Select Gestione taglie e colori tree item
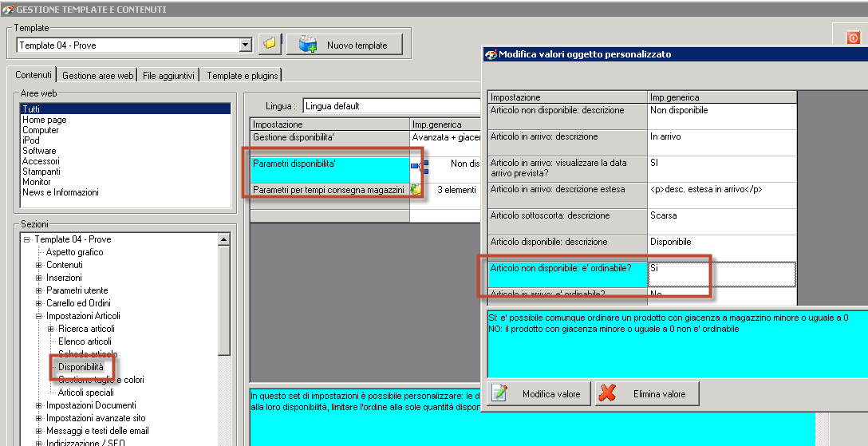 pos(101,380)
